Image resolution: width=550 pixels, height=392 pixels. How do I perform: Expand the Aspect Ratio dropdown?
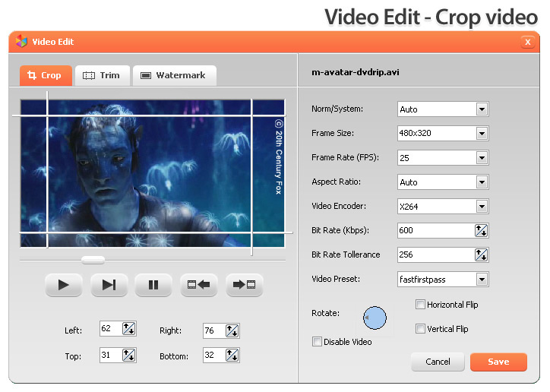tap(482, 182)
